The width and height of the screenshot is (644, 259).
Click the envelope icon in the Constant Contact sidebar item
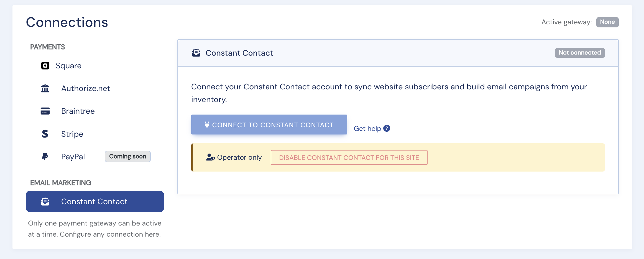click(x=45, y=201)
